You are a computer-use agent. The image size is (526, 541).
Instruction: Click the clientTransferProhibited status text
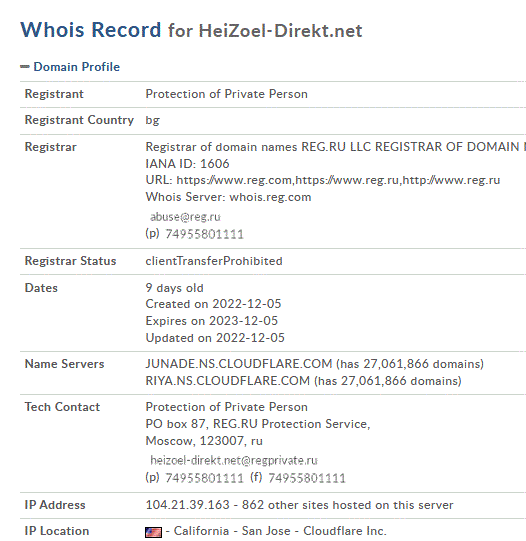[214, 261]
